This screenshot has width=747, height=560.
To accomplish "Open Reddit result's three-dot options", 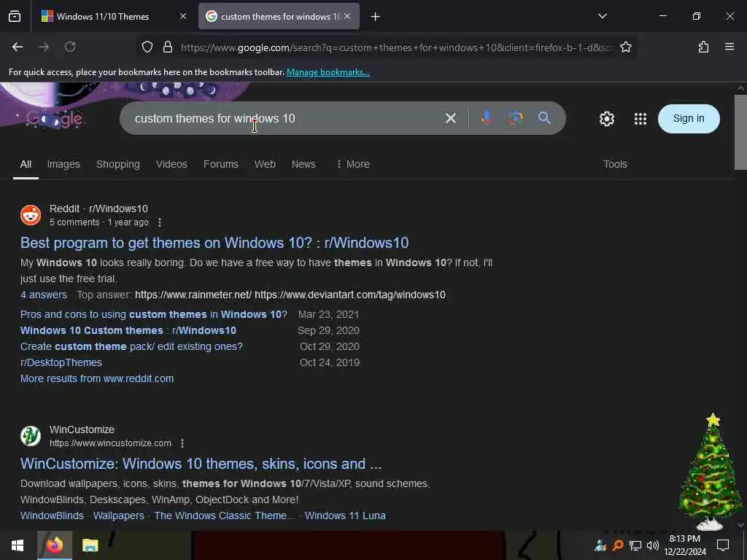I will click(x=160, y=222).
